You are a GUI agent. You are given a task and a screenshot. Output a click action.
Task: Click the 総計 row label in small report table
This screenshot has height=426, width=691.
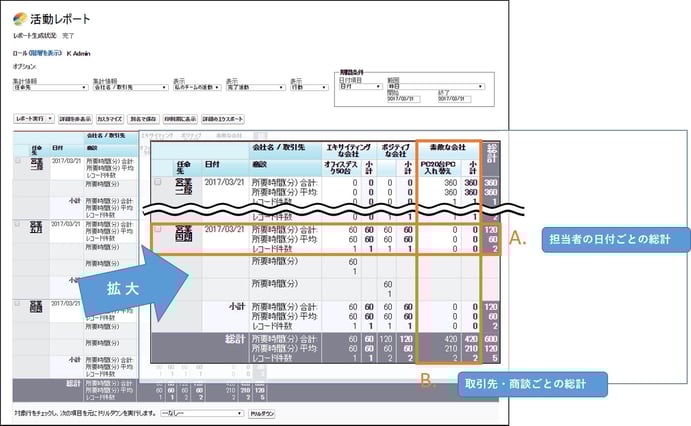pyautogui.click(x=74, y=383)
